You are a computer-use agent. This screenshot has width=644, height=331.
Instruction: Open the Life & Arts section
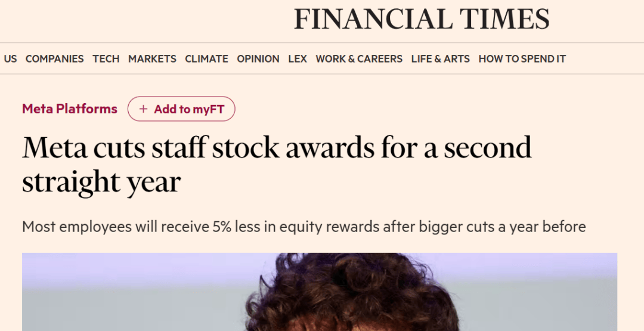[440, 58]
